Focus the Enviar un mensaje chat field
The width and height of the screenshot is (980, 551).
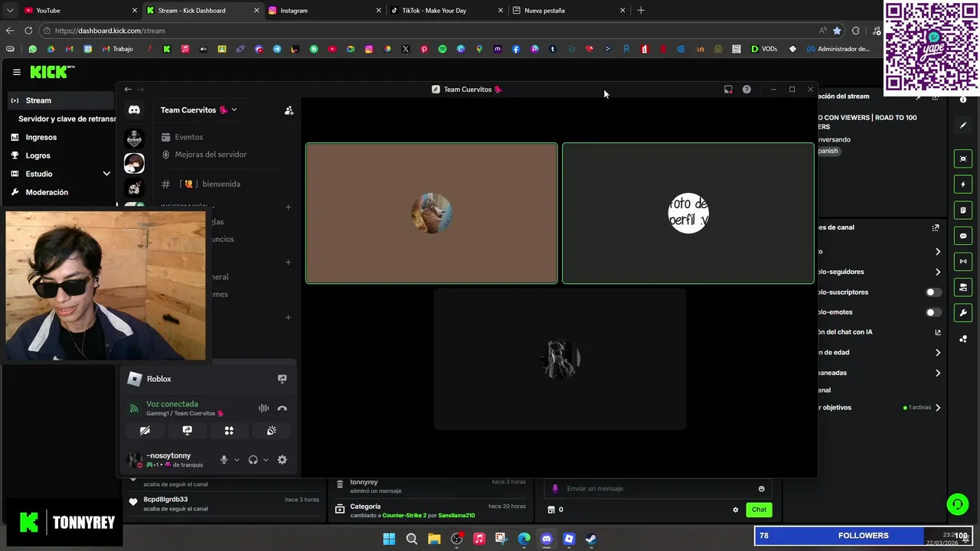pyautogui.click(x=658, y=489)
